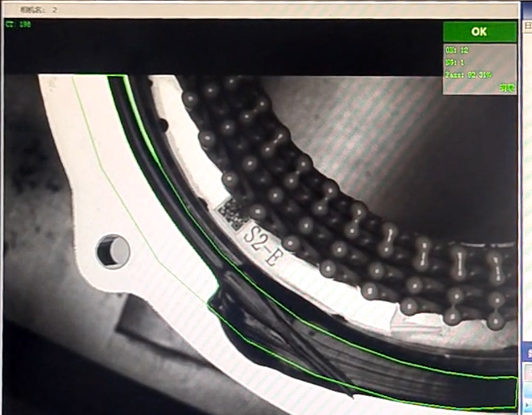This screenshot has width=532, height=415.
Task: Click the Pass 92.31% rate readout
Action: point(468,75)
